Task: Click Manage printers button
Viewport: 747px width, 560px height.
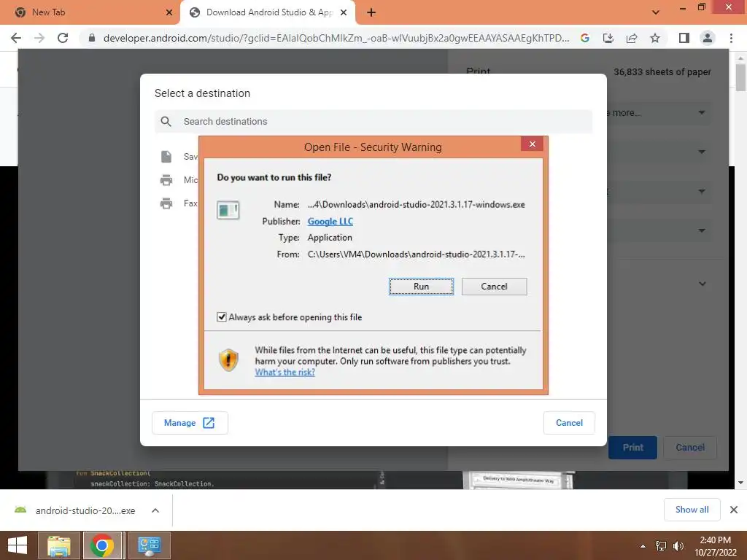Action: (x=190, y=423)
